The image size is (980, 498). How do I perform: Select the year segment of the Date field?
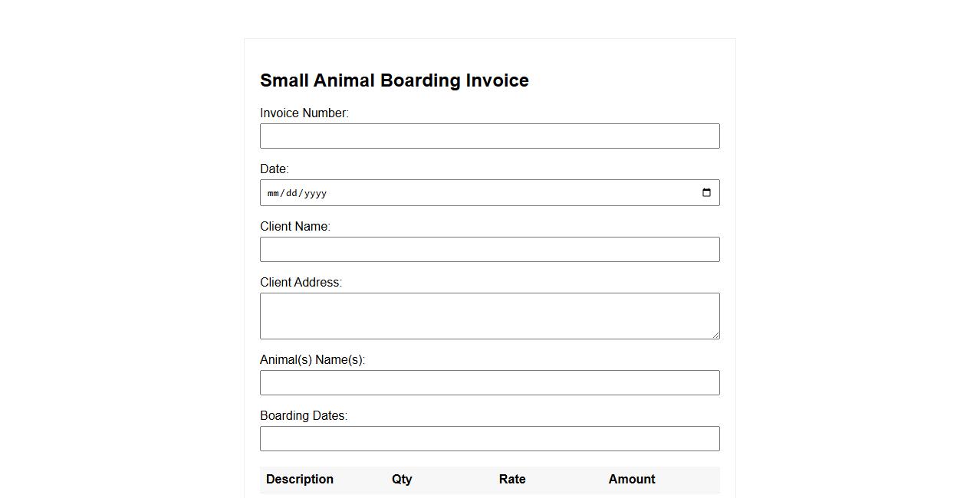point(315,193)
